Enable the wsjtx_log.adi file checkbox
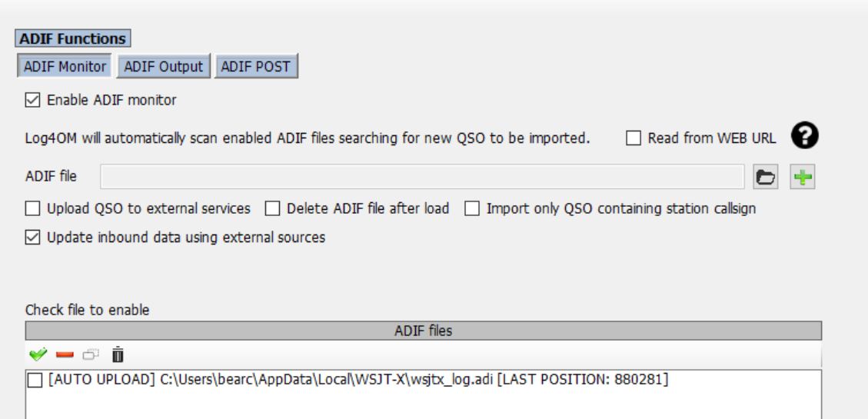This screenshot has width=868, height=419. click(35, 381)
